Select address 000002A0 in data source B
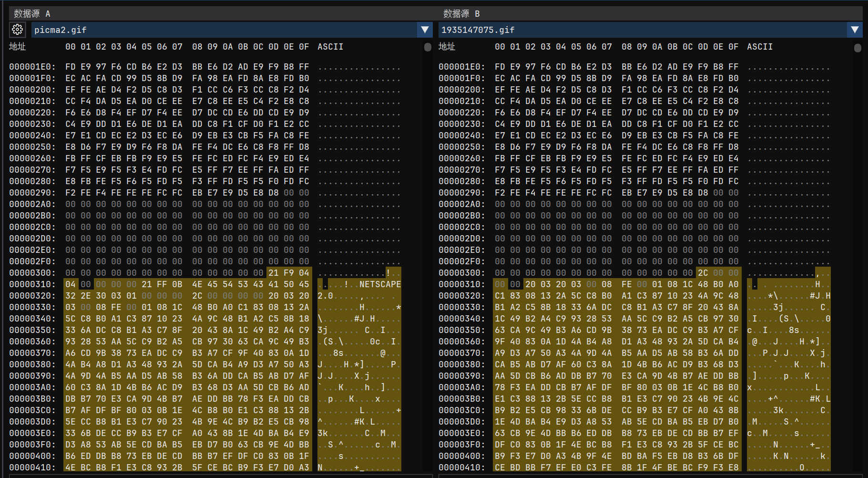 462,204
